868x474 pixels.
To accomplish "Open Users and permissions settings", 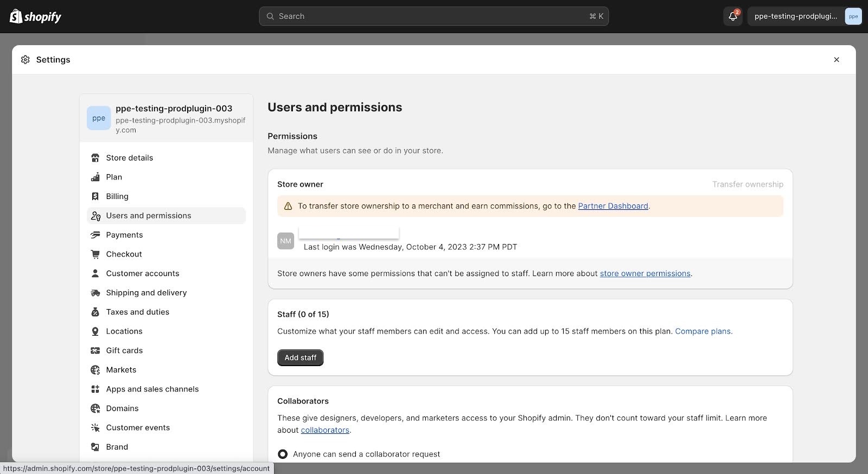I will click(x=148, y=216).
